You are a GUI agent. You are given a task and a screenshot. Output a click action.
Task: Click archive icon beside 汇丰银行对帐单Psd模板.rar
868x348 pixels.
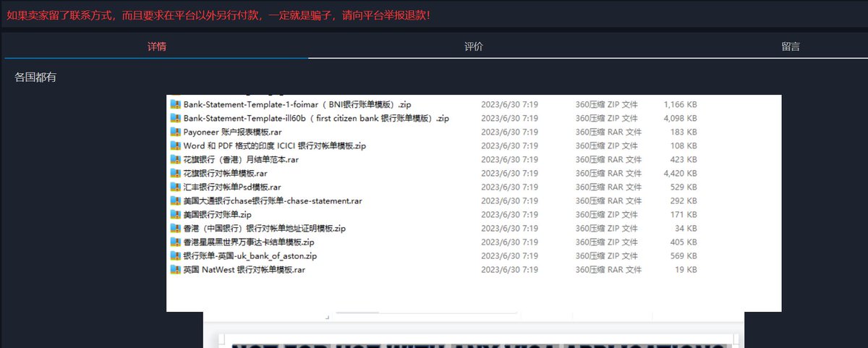point(174,187)
